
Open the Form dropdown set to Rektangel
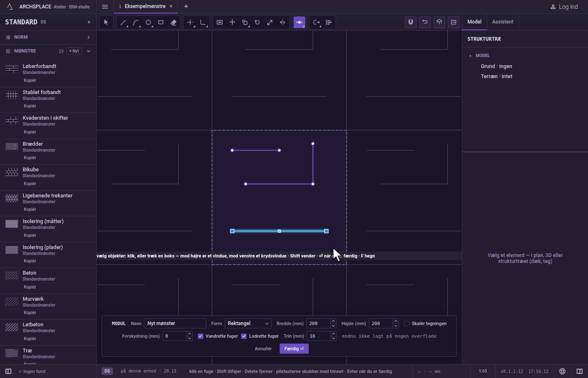(x=248, y=323)
